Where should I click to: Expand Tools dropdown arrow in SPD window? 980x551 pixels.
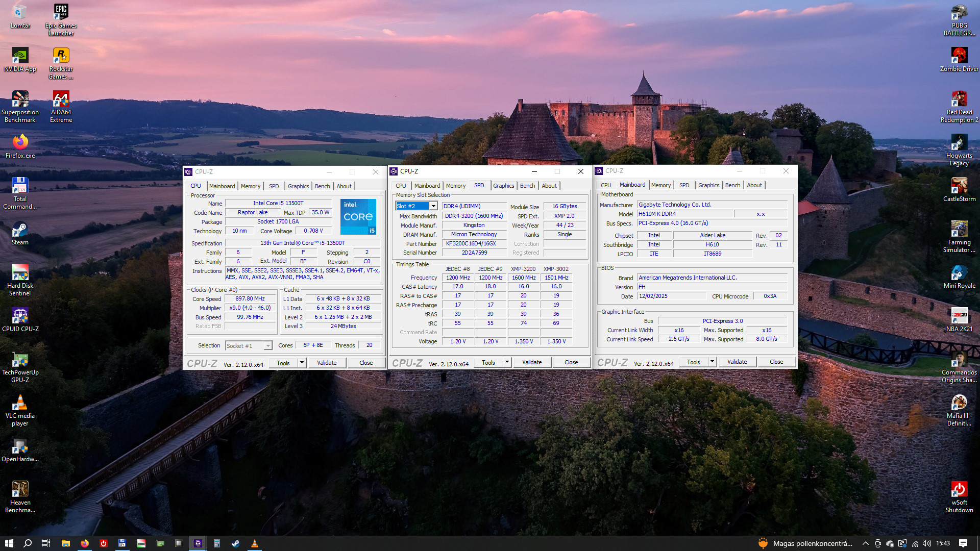[507, 362]
